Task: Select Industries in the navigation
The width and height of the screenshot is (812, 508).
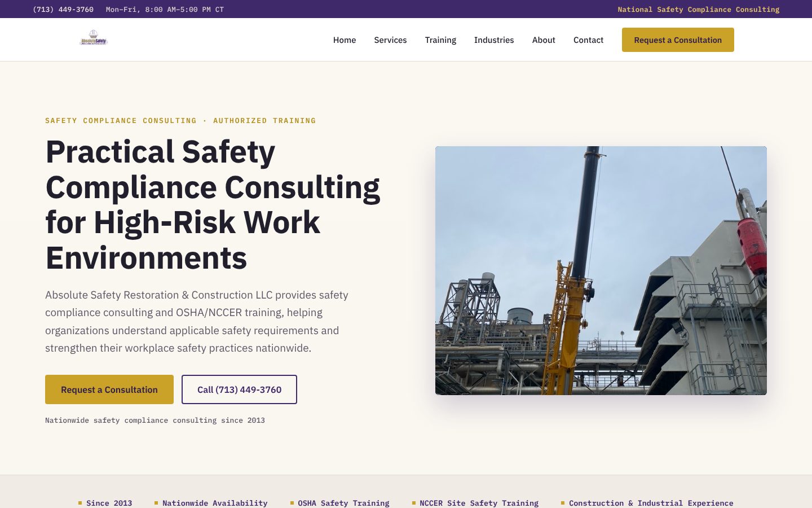Action: coord(494,40)
